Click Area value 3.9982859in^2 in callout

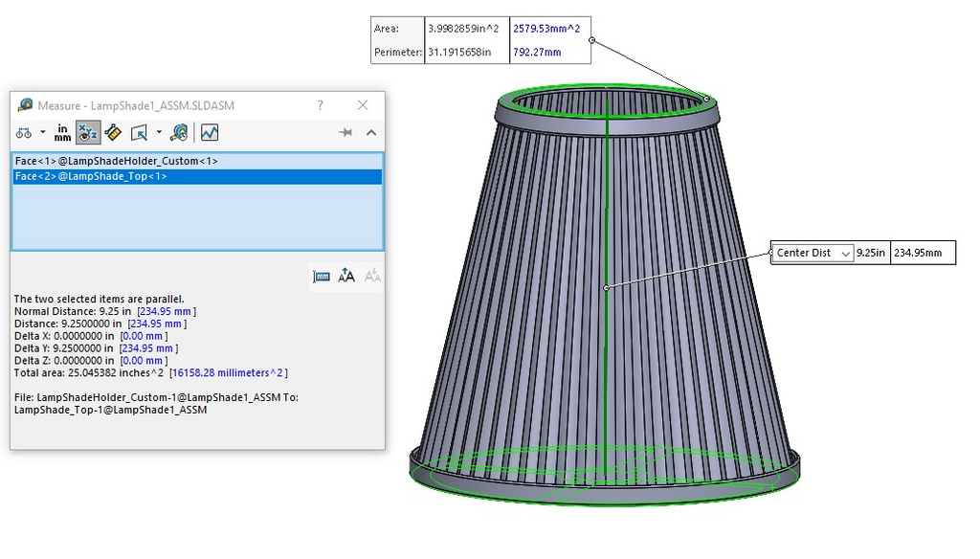pos(463,28)
